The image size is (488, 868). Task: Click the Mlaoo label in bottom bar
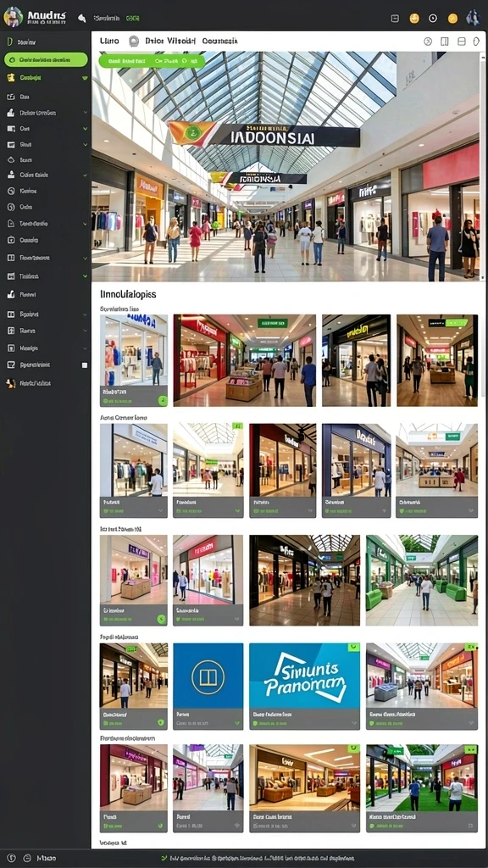47,858
